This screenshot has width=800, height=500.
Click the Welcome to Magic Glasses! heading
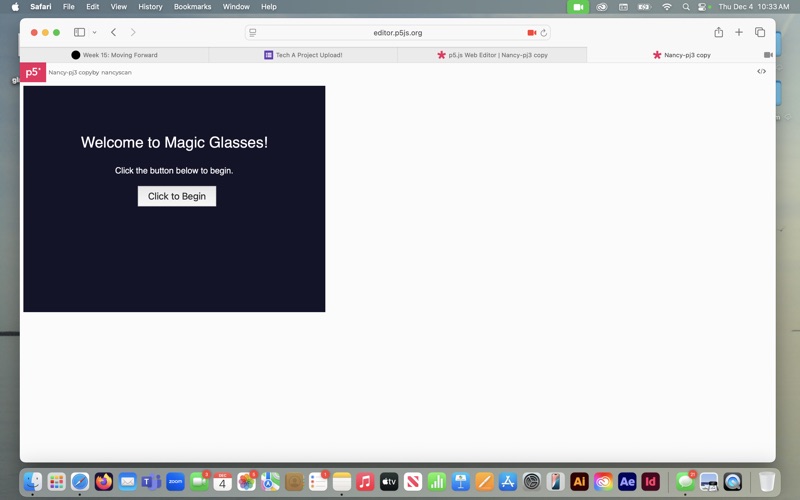point(174,142)
